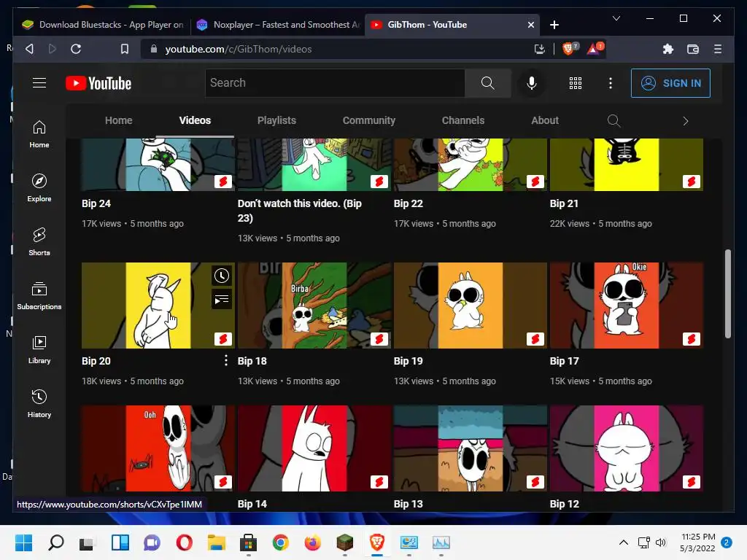Screen dimensions: 747x560
Task: Open the Bip 22 video title
Action: click(x=409, y=203)
